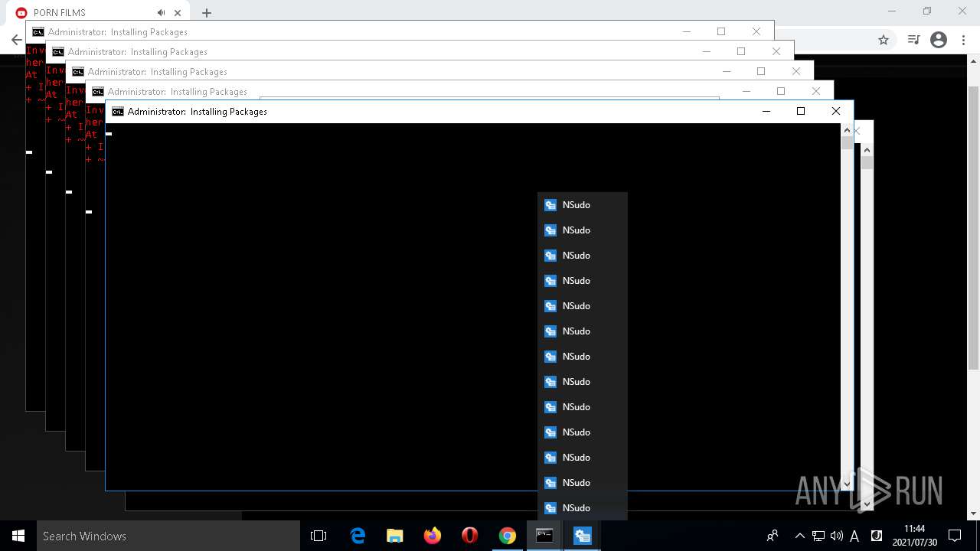Select the NSudo taskbar button
Image resolution: width=980 pixels, height=551 pixels.
pyautogui.click(x=583, y=536)
